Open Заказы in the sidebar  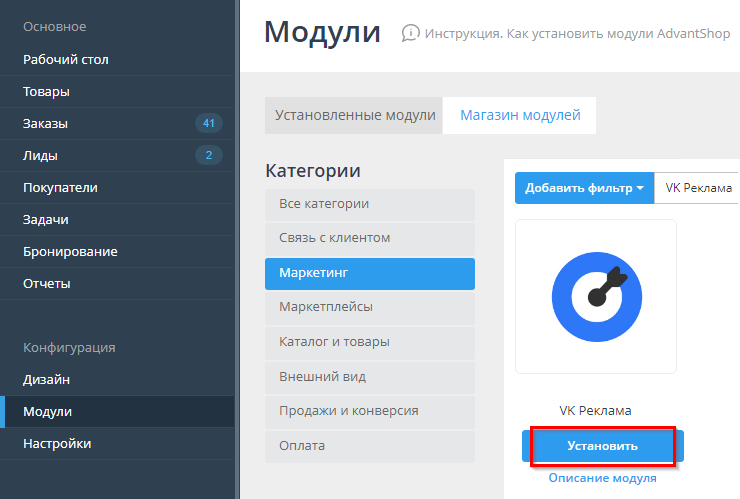click(x=46, y=124)
